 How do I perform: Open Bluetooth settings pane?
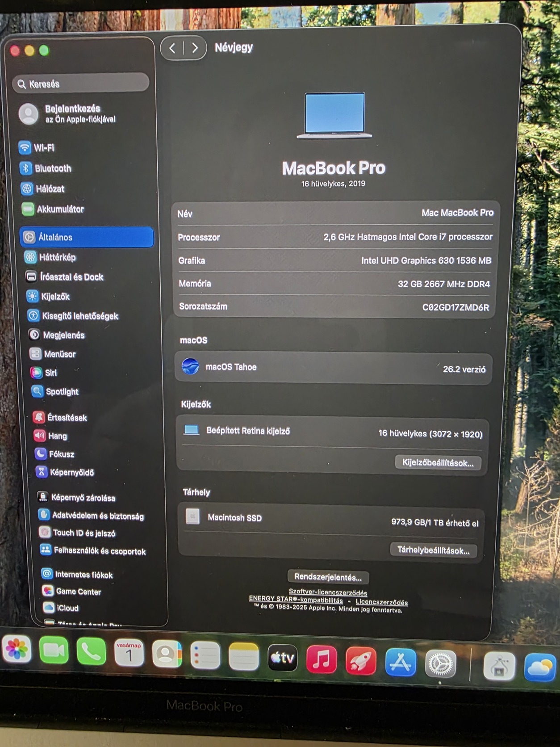pyautogui.click(x=46, y=168)
